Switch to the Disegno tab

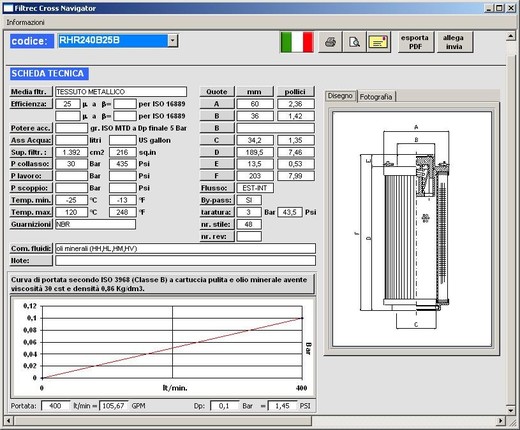point(340,96)
